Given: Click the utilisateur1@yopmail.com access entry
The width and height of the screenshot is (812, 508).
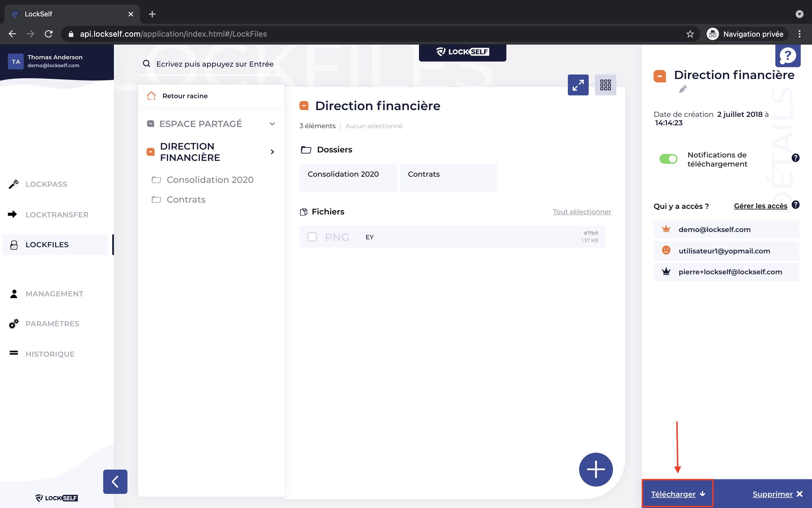Looking at the screenshot, I should (726, 251).
